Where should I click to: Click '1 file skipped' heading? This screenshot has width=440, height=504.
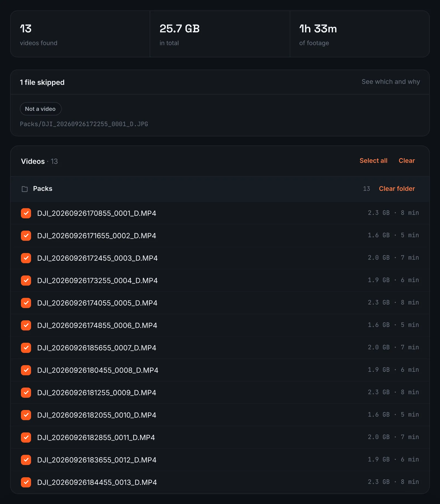tap(42, 82)
